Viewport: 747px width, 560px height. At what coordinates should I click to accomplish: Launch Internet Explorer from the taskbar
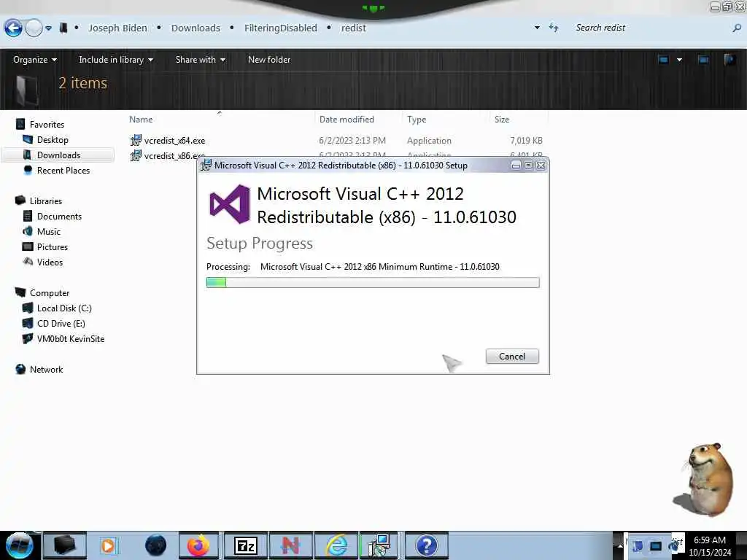(x=337, y=545)
